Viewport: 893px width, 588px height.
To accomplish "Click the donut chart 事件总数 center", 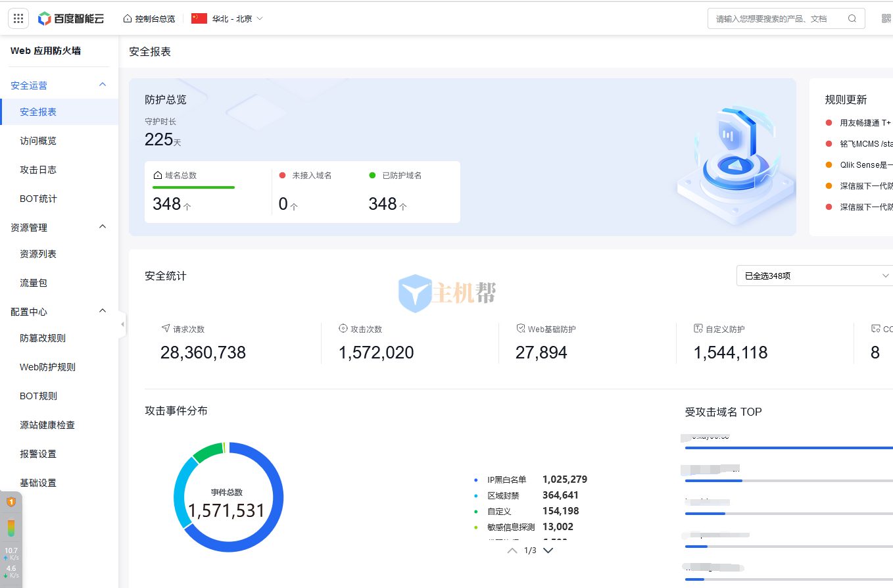I will (227, 504).
